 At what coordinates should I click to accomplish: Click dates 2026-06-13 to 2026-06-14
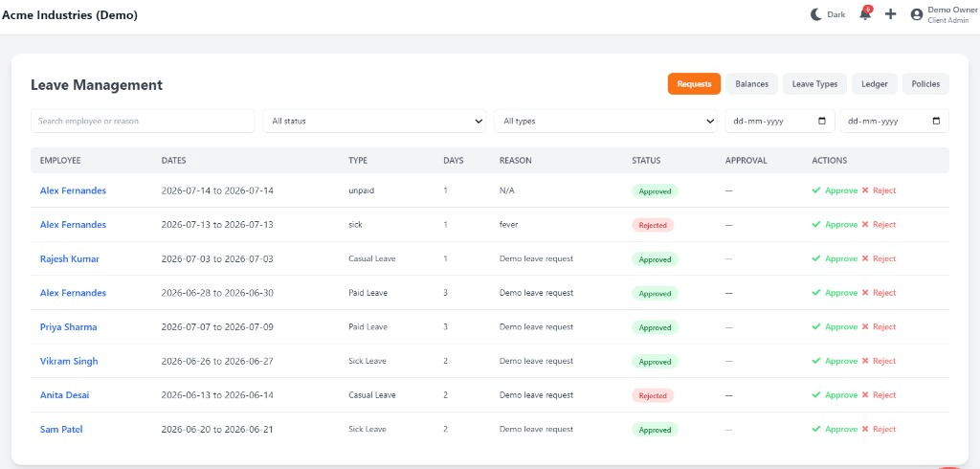click(217, 395)
